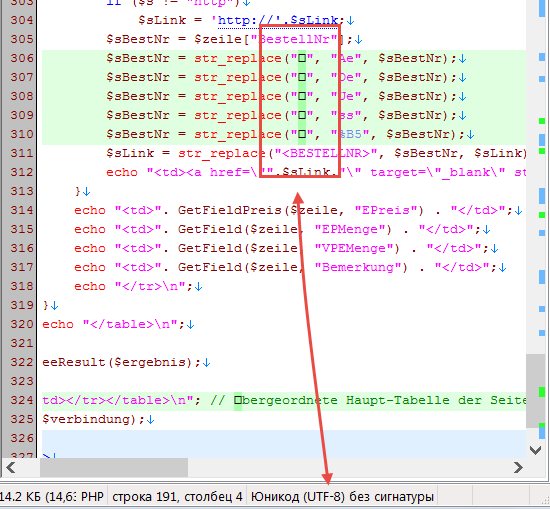This screenshot has width=550, height=509.
Task: Click the 'строка 191, столбец 4' status entry
Action: (177, 497)
